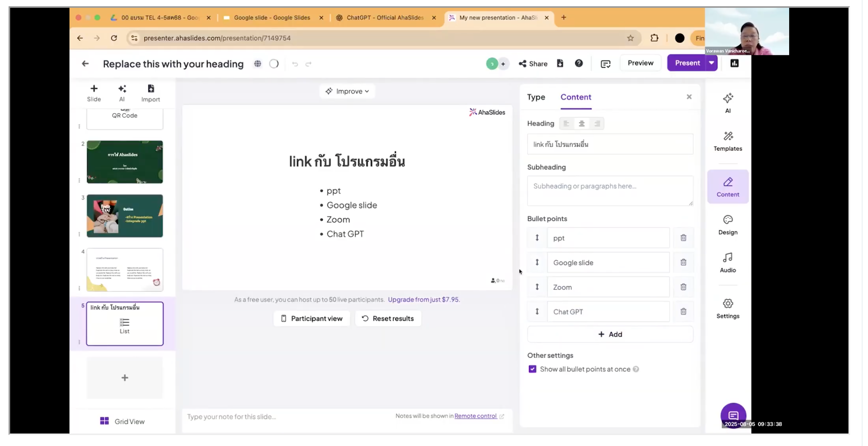Open the results chart icon
This screenshot has height=446, width=868.
pyautogui.click(x=734, y=63)
